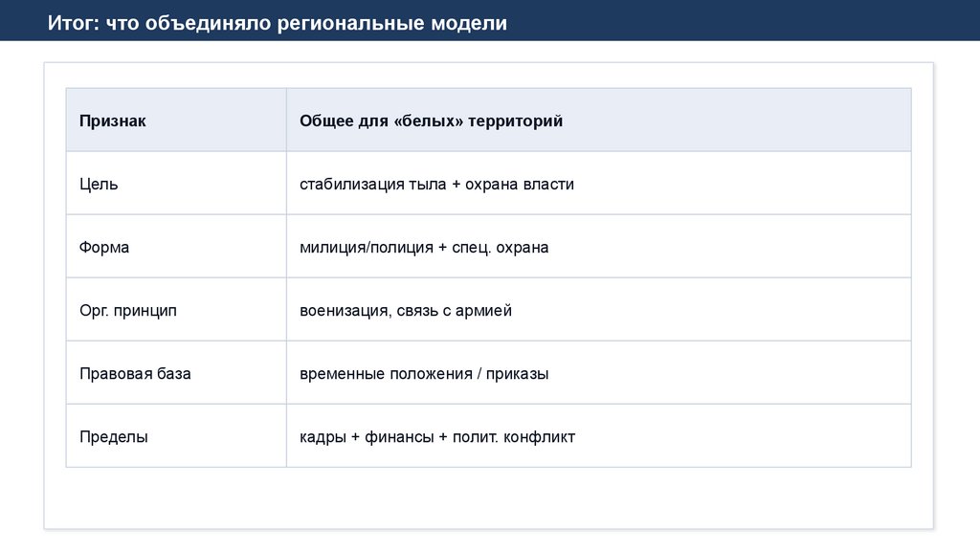This screenshot has width=980, height=551.
Task: Click the word 'армией' in the table
Action: tap(483, 310)
